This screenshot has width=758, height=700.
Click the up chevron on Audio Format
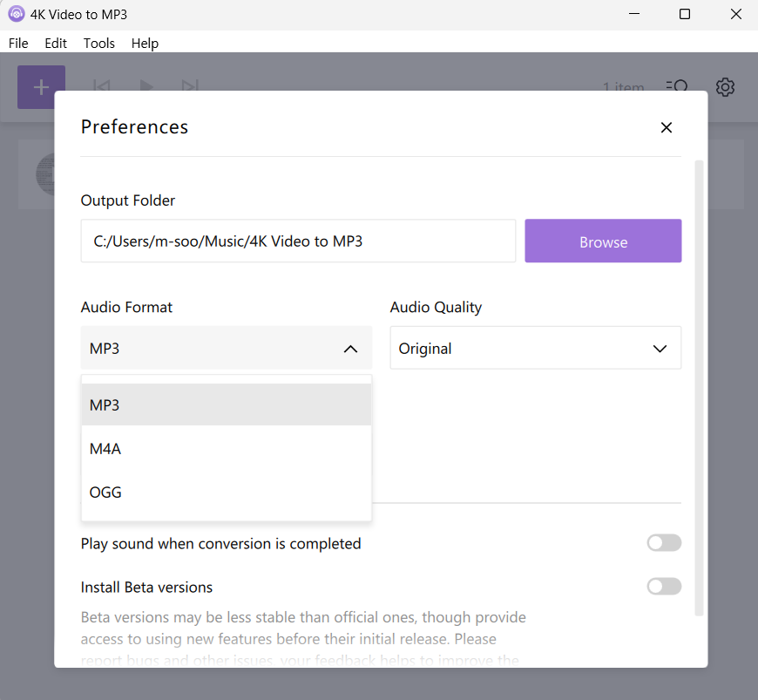click(350, 349)
